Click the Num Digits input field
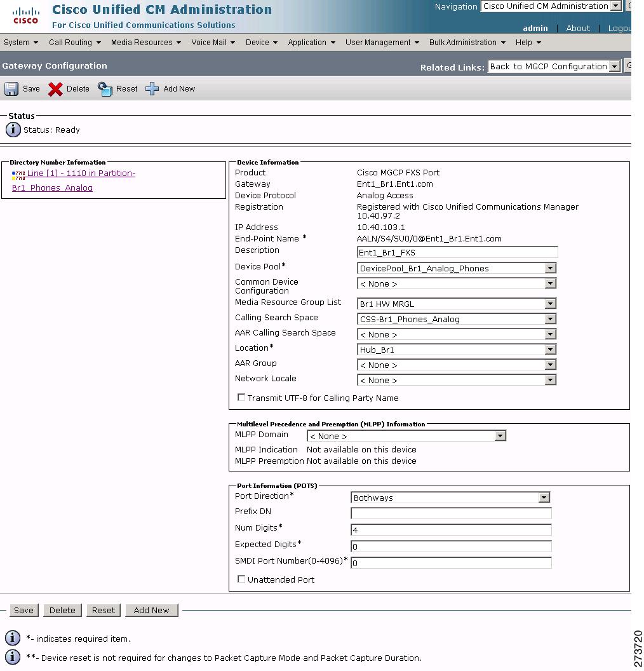The width and height of the screenshot is (644, 671). 451,530
